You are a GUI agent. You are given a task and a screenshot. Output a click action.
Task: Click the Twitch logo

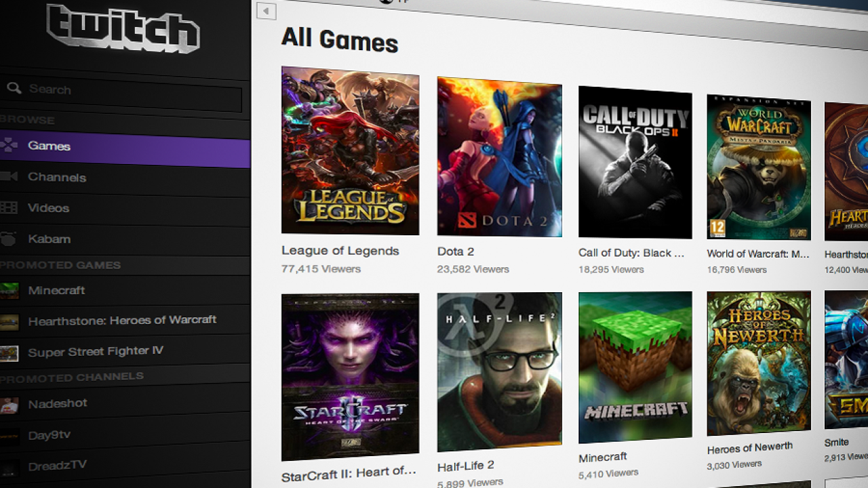pyautogui.click(x=123, y=28)
